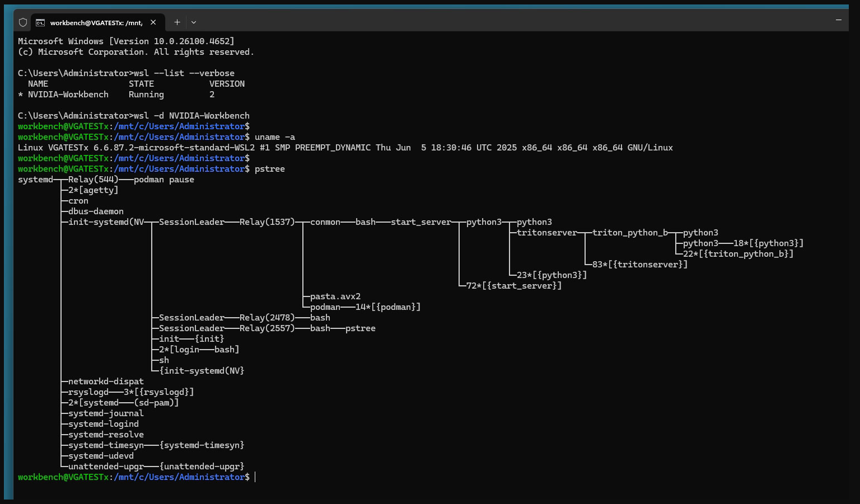
Task: Click '2*[login' process entry
Action: [x=179, y=350]
